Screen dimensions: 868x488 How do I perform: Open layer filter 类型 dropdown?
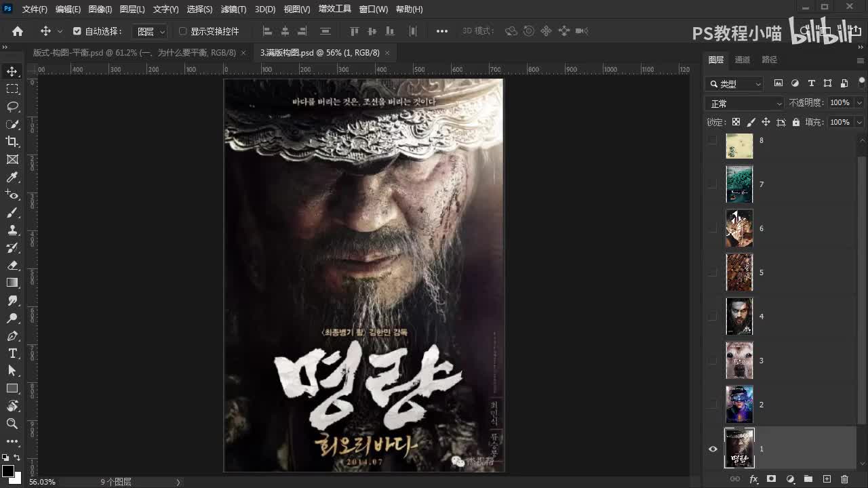734,83
